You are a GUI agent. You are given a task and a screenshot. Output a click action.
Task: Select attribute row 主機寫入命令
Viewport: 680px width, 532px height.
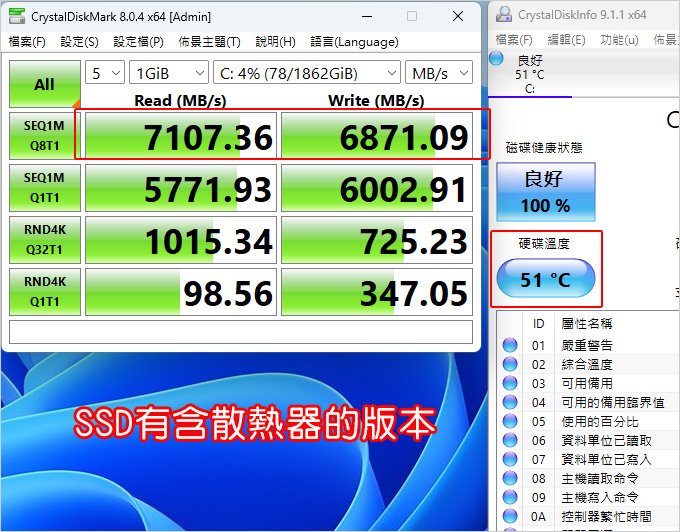(x=588, y=497)
